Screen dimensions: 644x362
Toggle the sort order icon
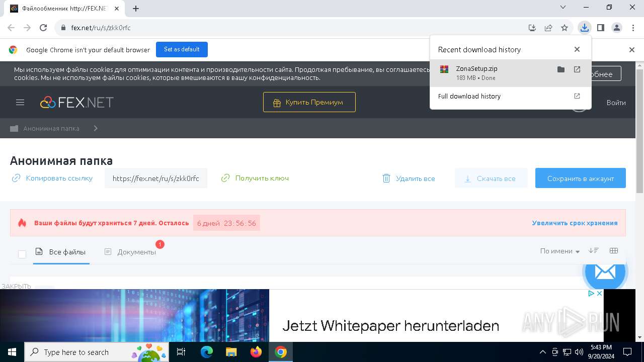click(x=594, y=250)
